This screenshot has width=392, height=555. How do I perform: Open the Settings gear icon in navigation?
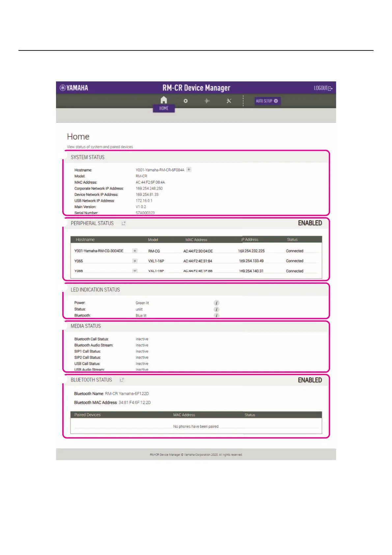coord(185,101)
